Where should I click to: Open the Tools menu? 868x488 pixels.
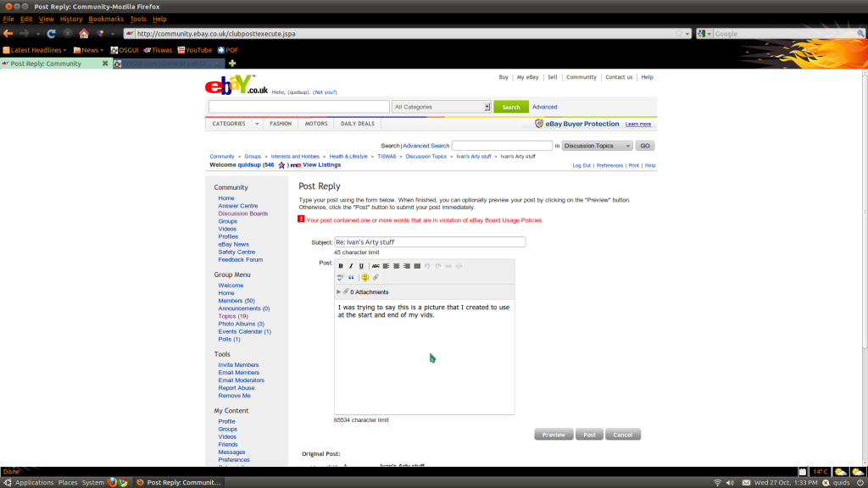(x=138, y=19)
